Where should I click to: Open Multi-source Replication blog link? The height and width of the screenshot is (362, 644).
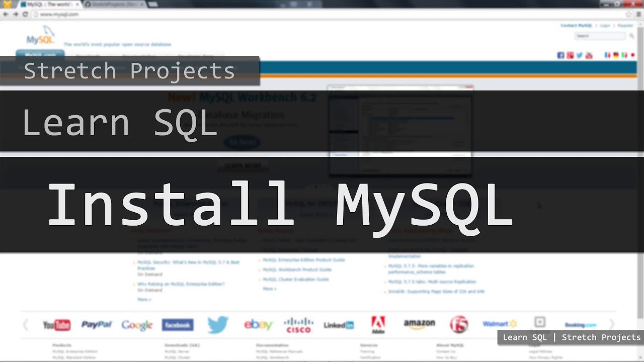(x=432, y=282)
